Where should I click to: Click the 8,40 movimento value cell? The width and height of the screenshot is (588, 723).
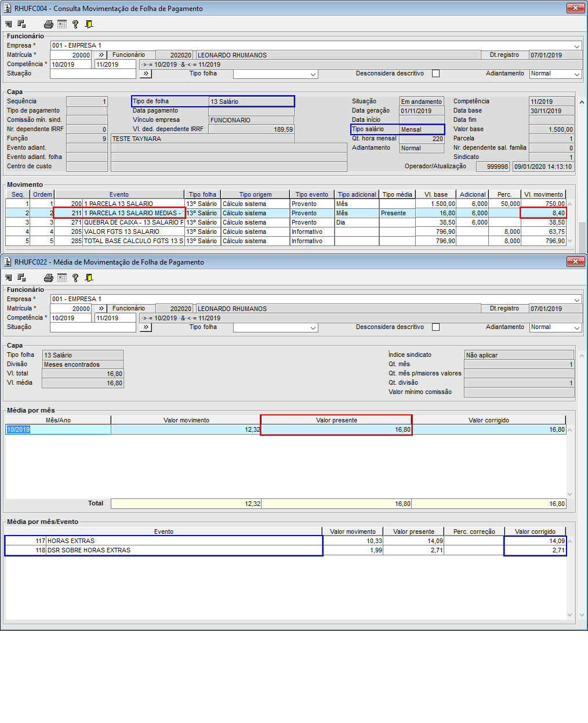pos(543,213)
